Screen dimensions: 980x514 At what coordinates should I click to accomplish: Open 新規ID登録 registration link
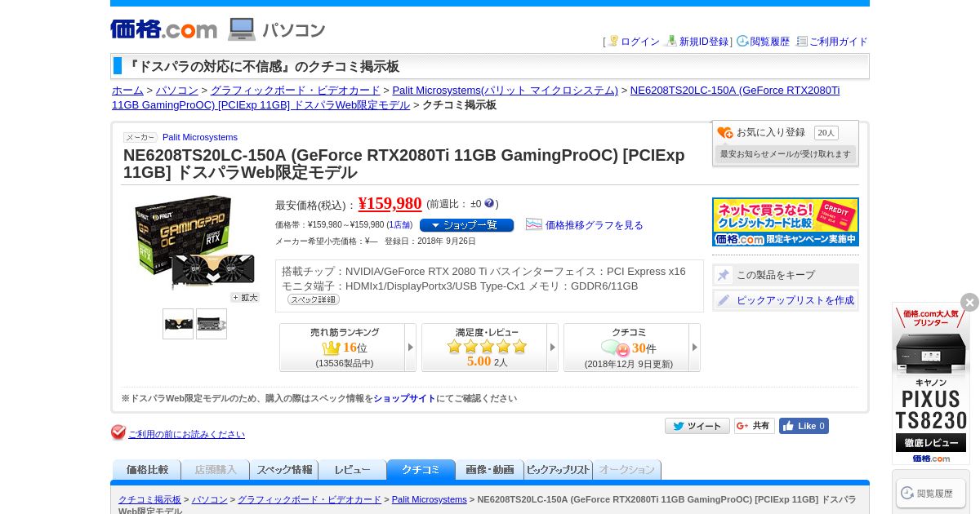tap(704, 42)
